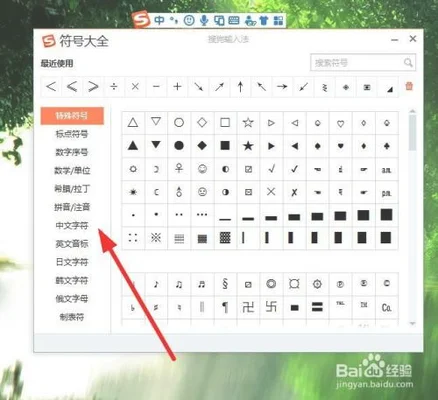Insert the female ♀ symbol
Screen dimensions: 438x400
(179, 169)
